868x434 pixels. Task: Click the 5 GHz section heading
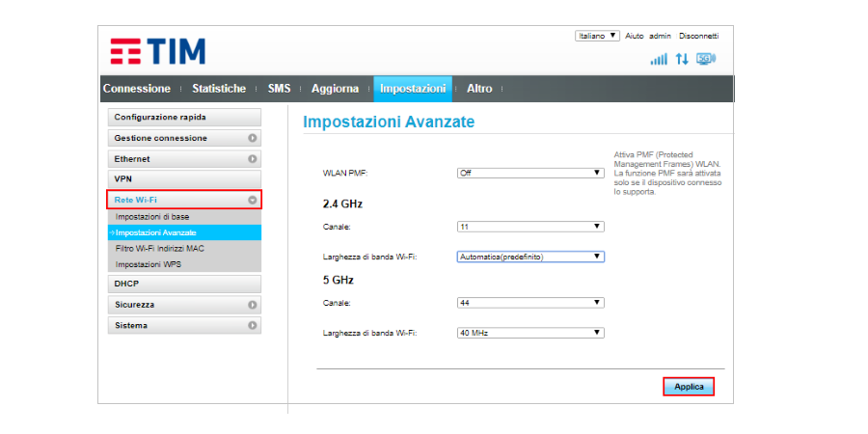point(339,280)
